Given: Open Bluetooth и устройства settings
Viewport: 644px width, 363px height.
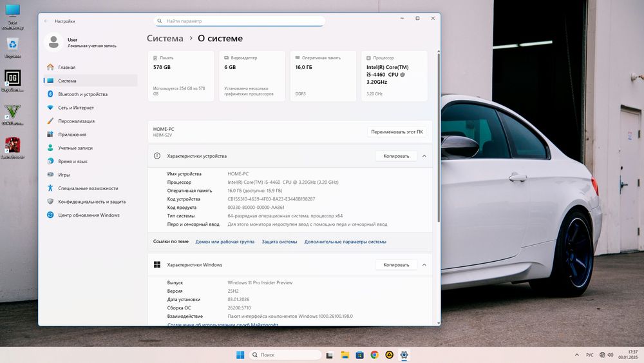Looking at the screenshot, I should pos(90,94).
